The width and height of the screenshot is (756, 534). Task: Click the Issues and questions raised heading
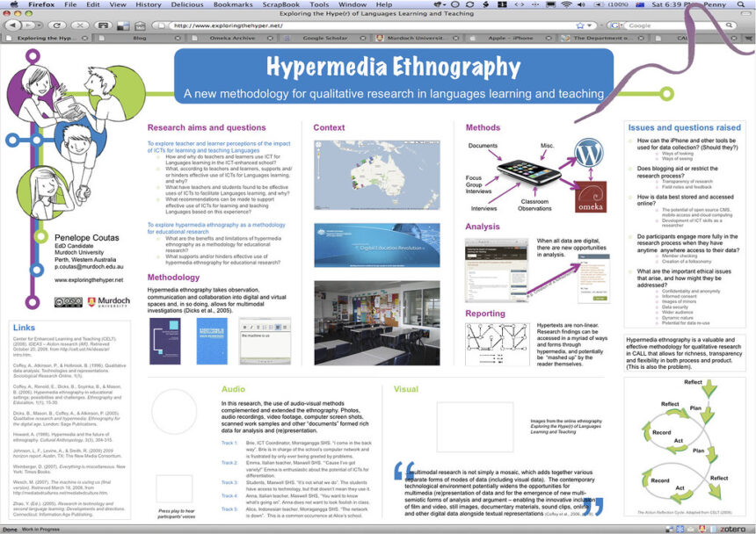[x=684, y=127]
